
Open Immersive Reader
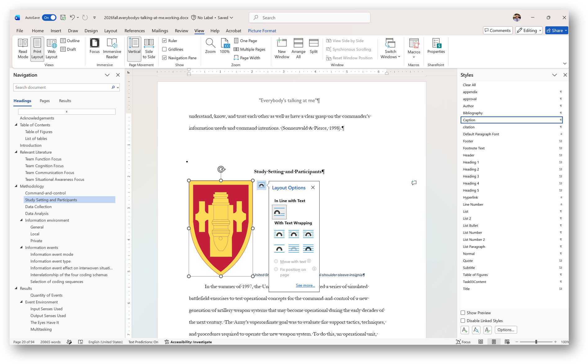[112, 48]
